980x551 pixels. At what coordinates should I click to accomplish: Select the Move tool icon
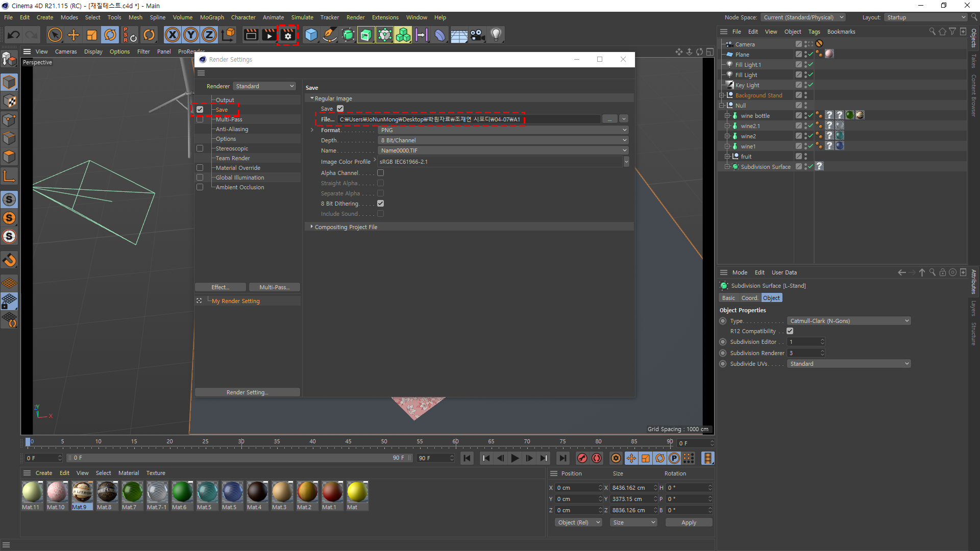coord(73,35)
